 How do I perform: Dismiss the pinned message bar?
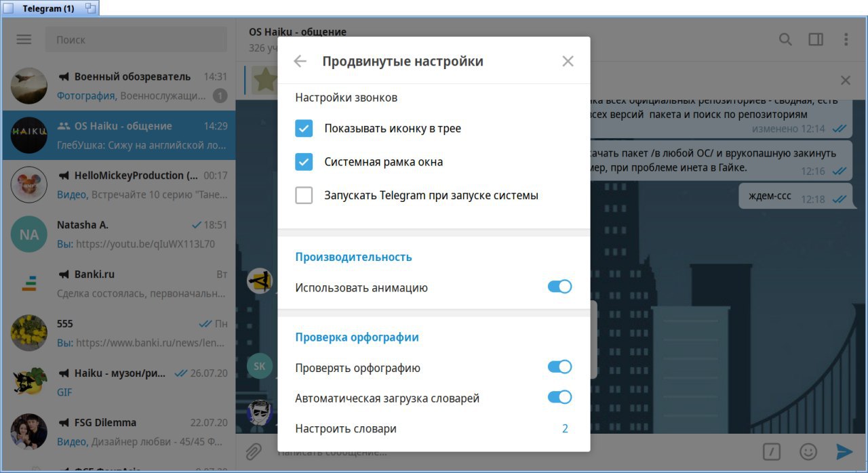pos(846,81)
